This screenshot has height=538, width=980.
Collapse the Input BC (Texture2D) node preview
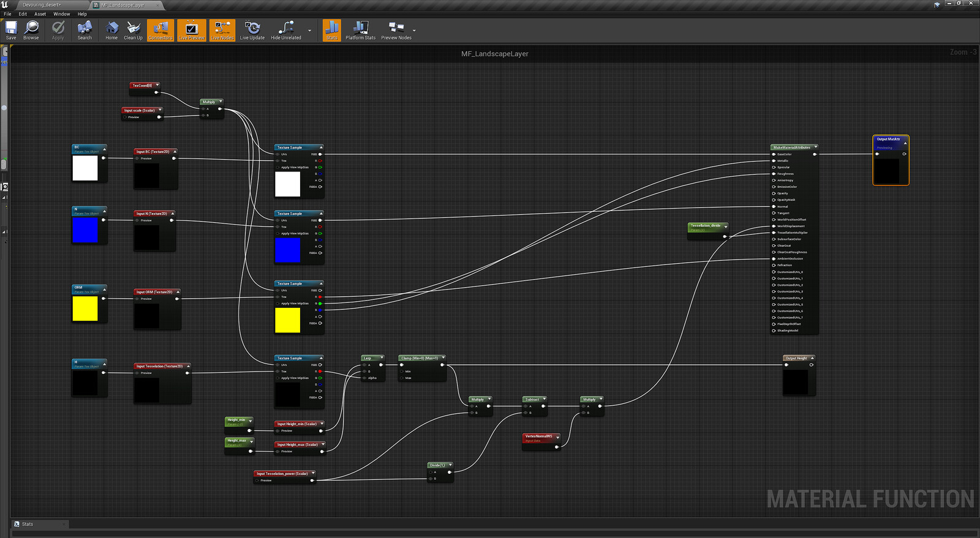coord(175,151)
